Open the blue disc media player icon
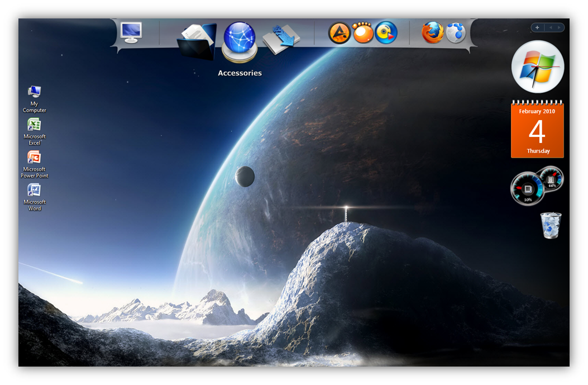The width and height of the screenshot is (588, 385). (386, 32)
